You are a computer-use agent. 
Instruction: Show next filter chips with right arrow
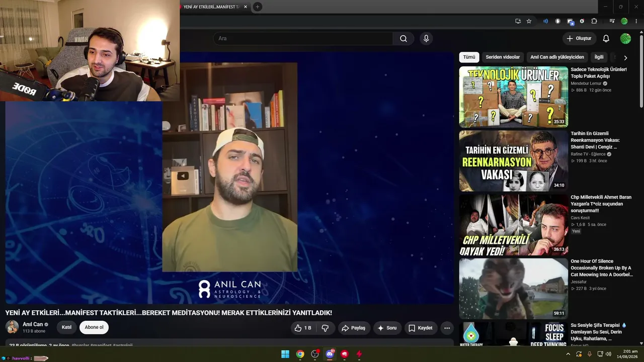pos(625,57)
